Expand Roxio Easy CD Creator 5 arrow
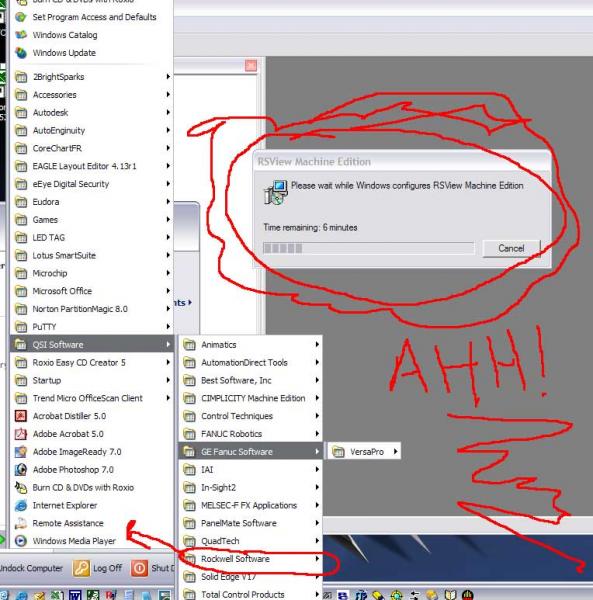This screenshot has height=600, width=593. click(168, 362)
